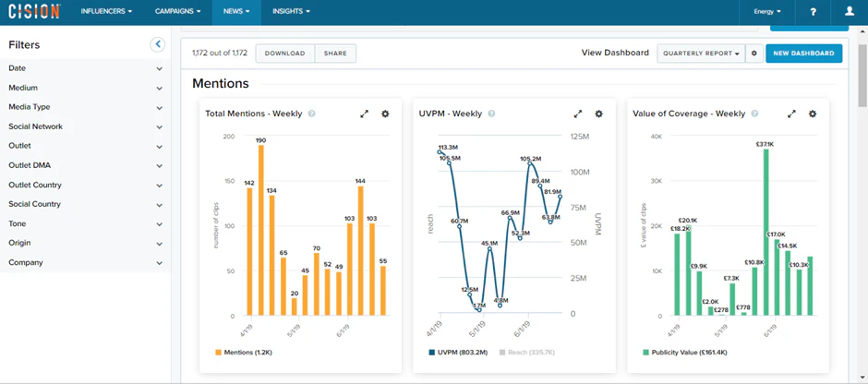Image resolution: width=868 pixels, height=384 pixels.
Task: Open UVPM Weekly chart settings gear
Action: [598, 114]
